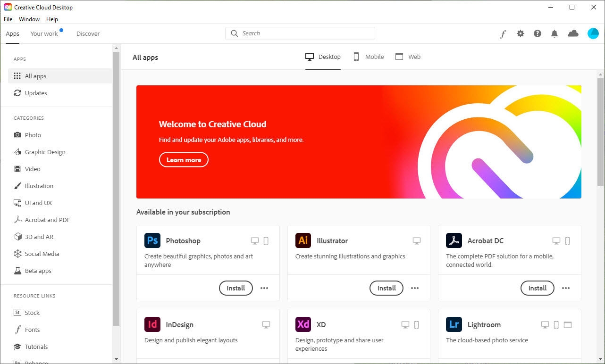Click into the Search field
605x364 pixels.
point(300,33)
